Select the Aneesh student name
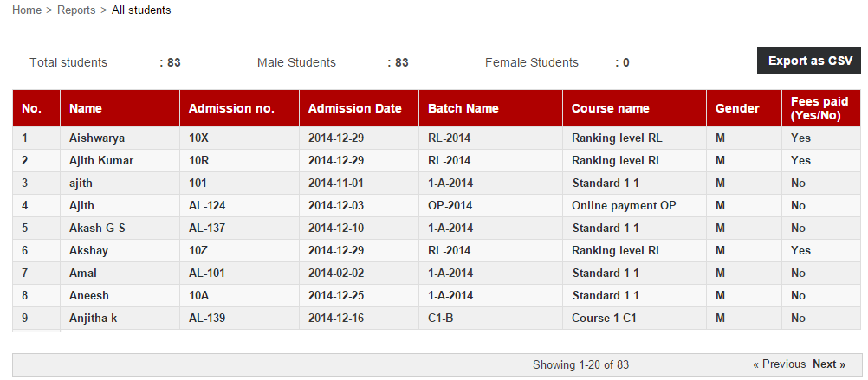The width and height of the screenshot is (868, 380). [89, 296]
